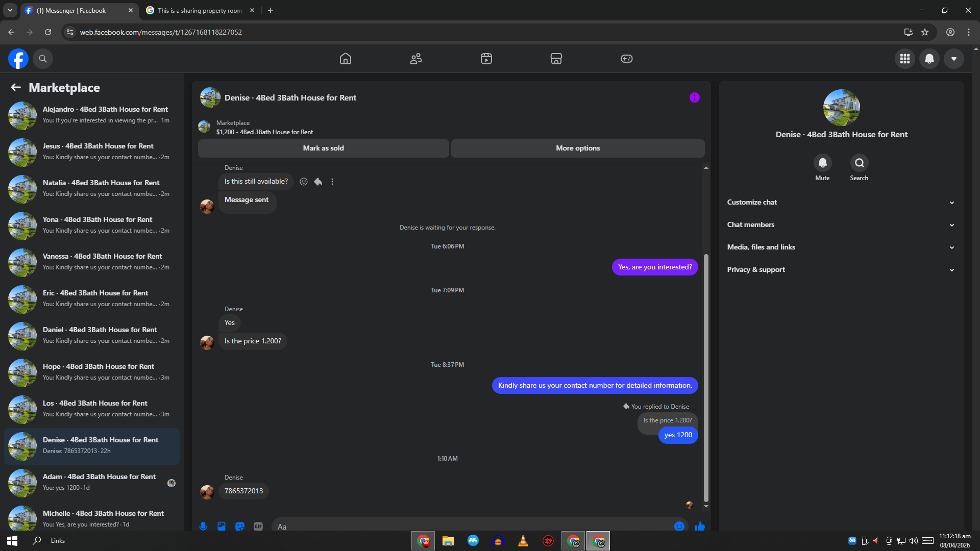980x551 pixels.
Task: Click the chat messages vertical scrollbar
Action: pos(706,378)
